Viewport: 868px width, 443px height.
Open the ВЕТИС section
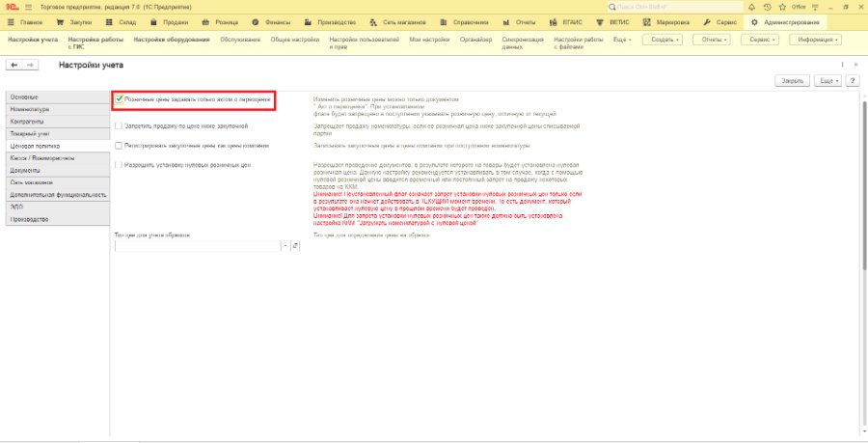613,22
